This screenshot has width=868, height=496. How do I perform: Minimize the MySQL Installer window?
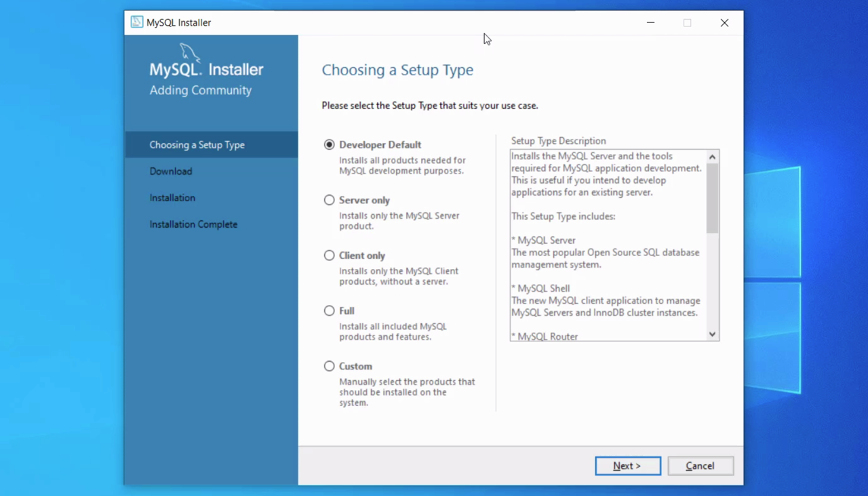(650, 22)
